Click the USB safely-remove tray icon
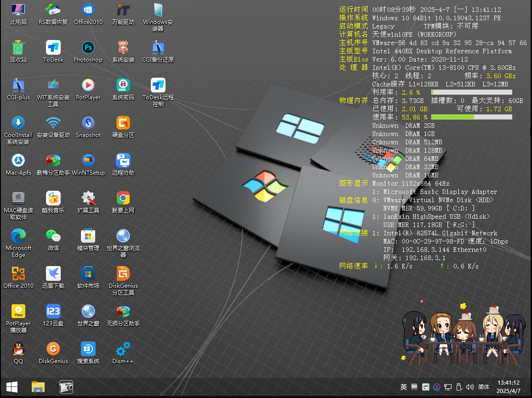Image resolution: width=532 pixels, height=398 pixels. click(x=459, y=387)
